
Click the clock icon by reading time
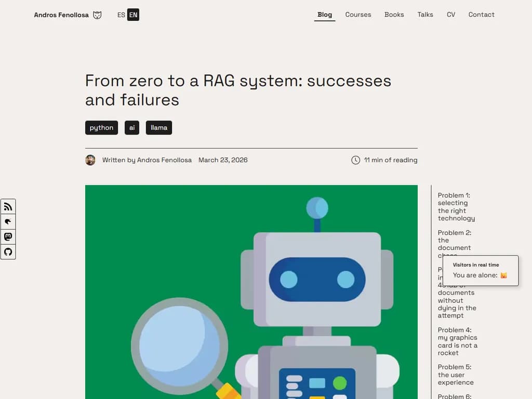pos(355,160)
